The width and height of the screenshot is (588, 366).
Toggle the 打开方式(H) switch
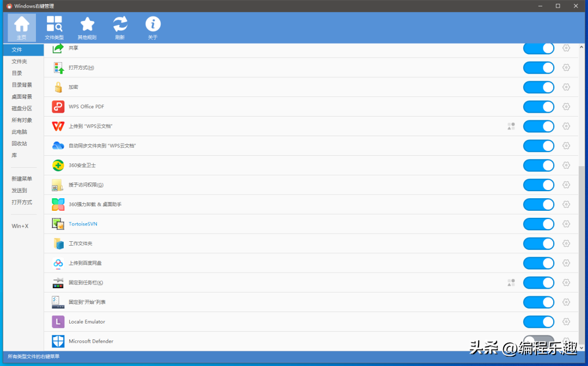[538, 68]
